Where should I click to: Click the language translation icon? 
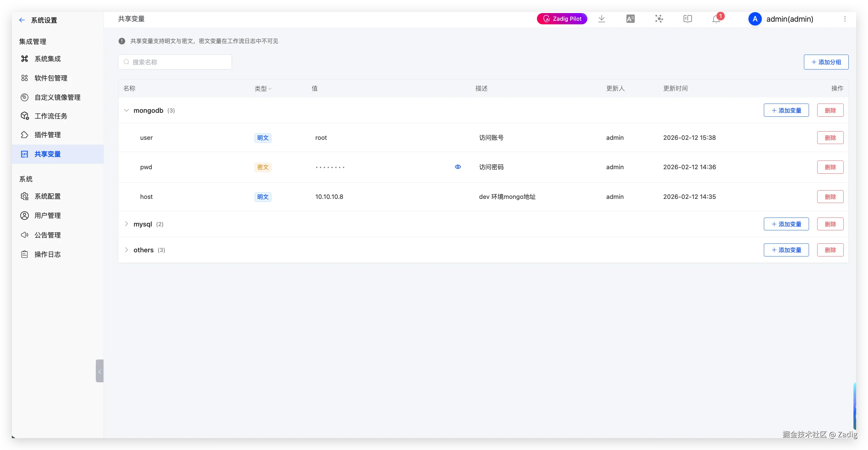[x=630, y=19]
